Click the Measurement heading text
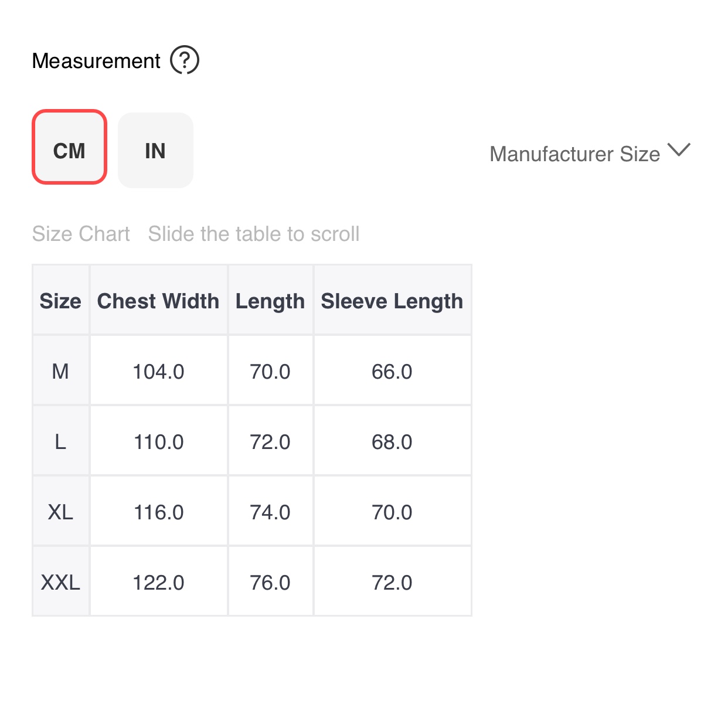Viewport: 728px width, 728px height. point(96,60)
